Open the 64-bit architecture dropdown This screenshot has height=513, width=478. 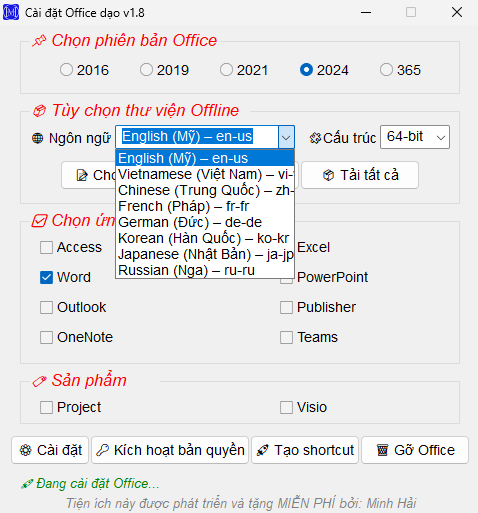tap(415, 137)
